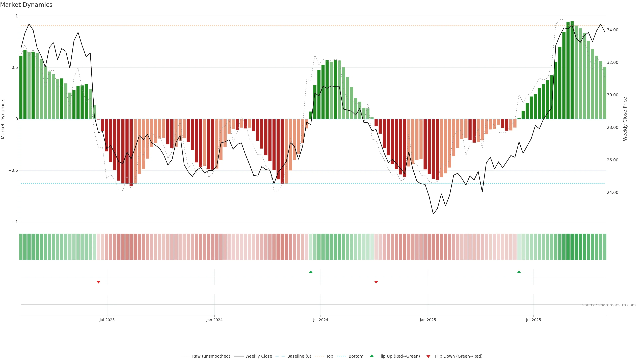The width and height of the screenshot is (644, 362).
Task: Click the Weekly Close Price axis title
Action: coord(625,119)
